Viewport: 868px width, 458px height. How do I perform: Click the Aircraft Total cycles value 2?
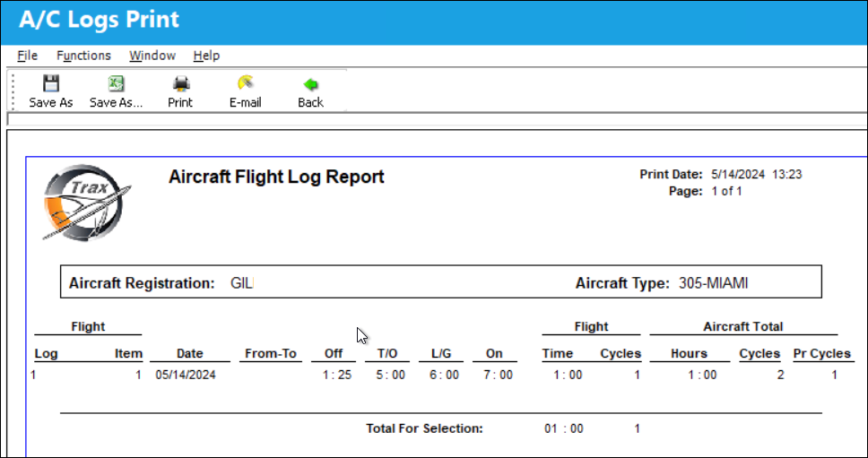click(780, 375)
